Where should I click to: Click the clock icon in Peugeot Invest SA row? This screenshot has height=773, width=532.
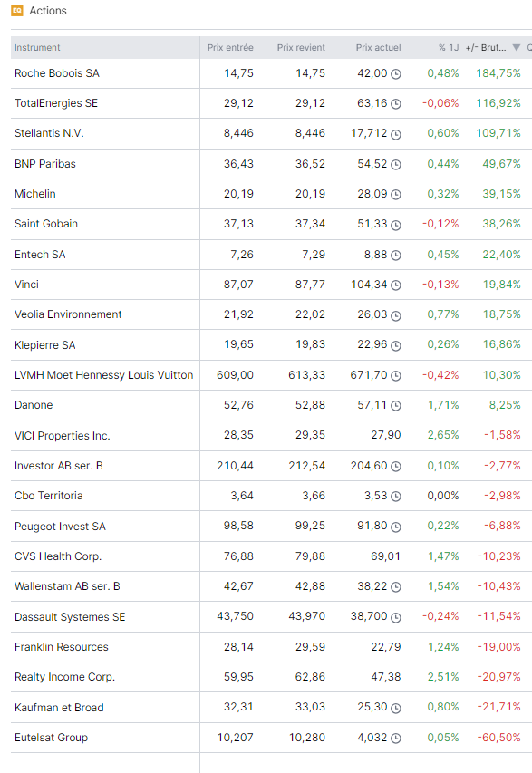[395, 527]
